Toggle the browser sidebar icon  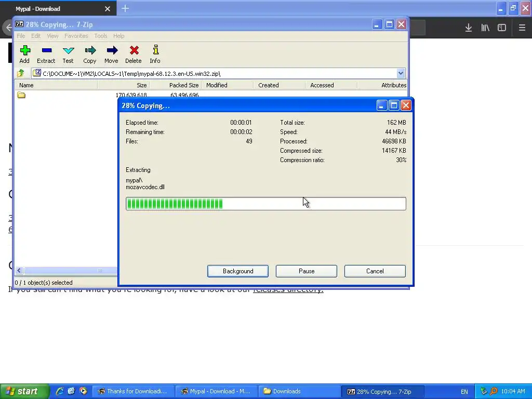[x=502, y=28]
